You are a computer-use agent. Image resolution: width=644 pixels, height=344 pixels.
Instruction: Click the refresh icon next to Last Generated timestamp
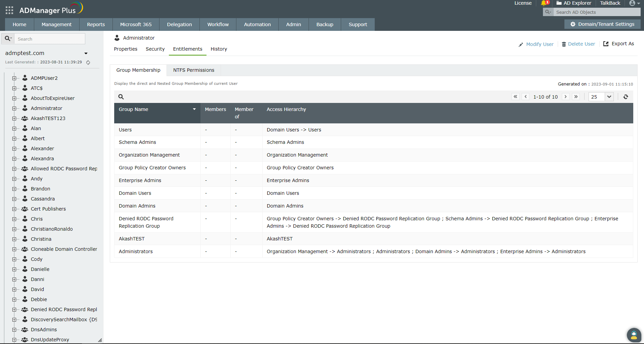click(x=88, y=62)
